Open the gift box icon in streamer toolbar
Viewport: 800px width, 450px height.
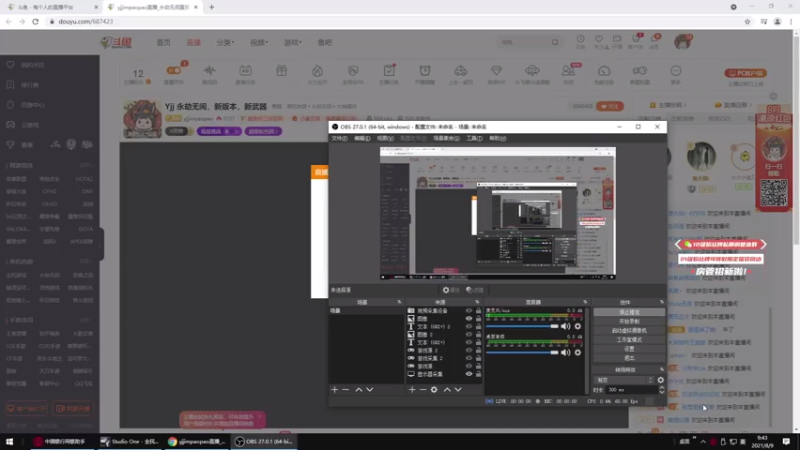(x=281, y=71)
